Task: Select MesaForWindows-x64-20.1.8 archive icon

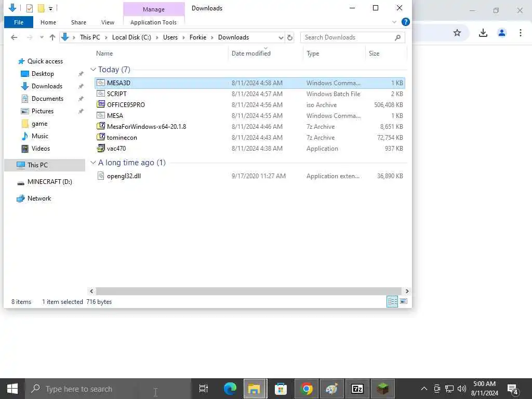Action: coord(101,126)
